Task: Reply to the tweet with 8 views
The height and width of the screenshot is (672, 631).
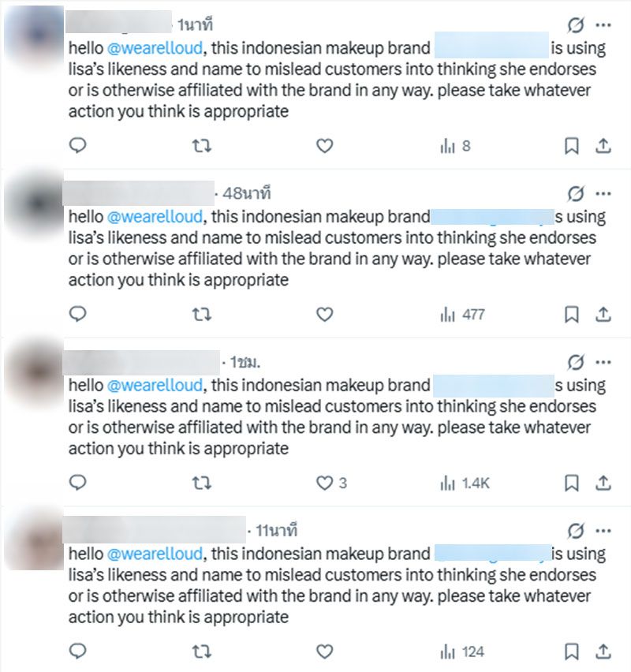Action: click(x=77, y=146)
